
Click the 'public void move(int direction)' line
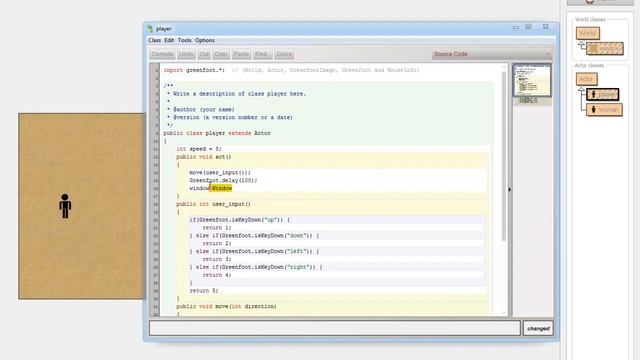(227, 307)
